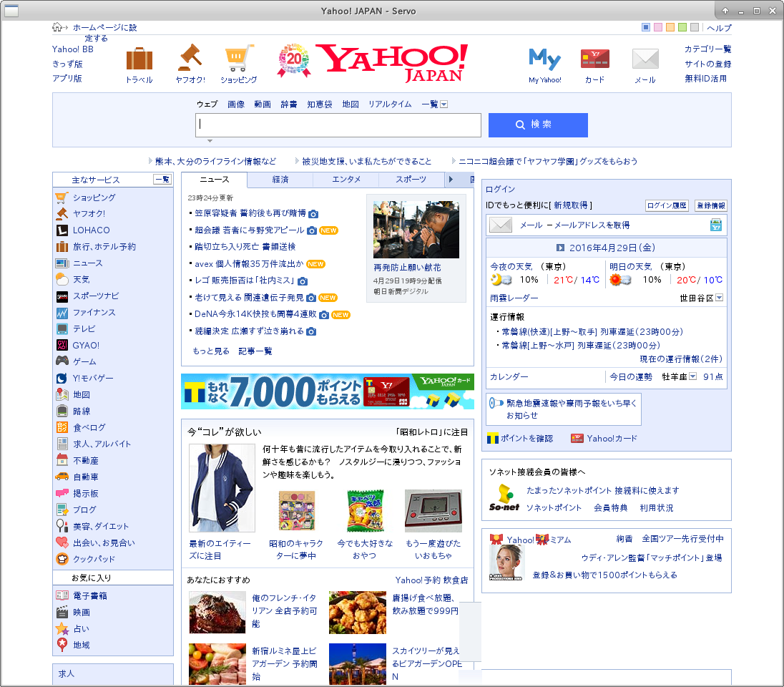The height and width of the screenshot is (687, 784).
Task: Click the 天気 weather sidebar icon
Action: [x=62, y=279]
